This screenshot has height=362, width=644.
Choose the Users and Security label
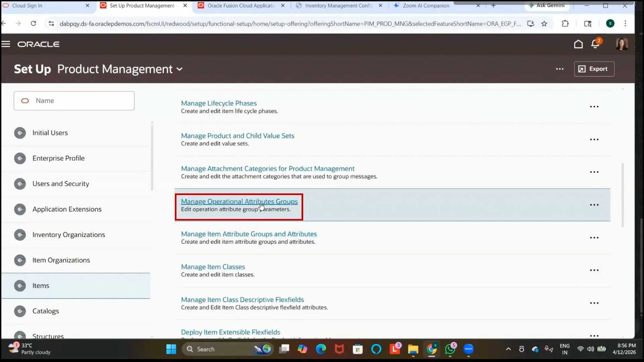61,184
